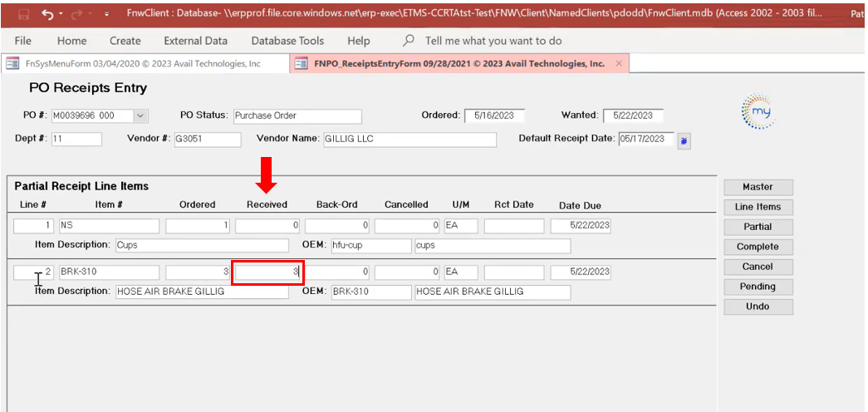The image size is (868, 412).
Task: Close the FNPO_ReceiptsEntryForm tab with X
Action: coord(618,64)
